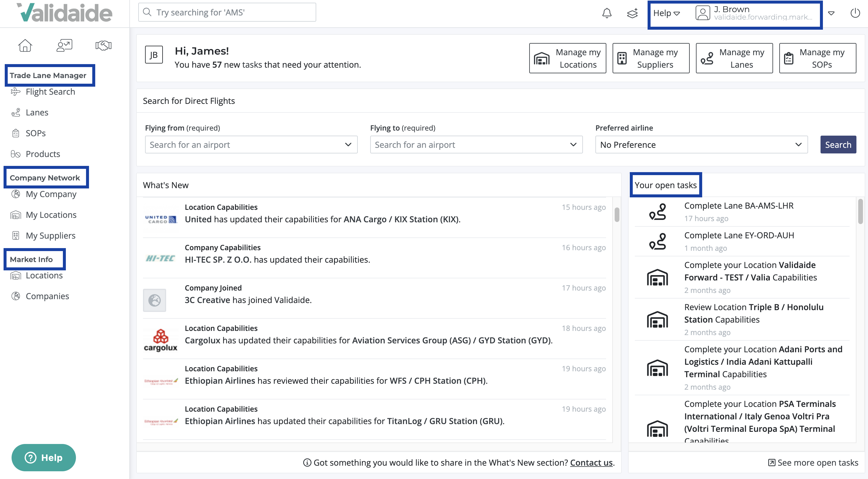This screenshot has width=868, height=479.
Task: Open the Contact us link
Action: tap(591, 462)
